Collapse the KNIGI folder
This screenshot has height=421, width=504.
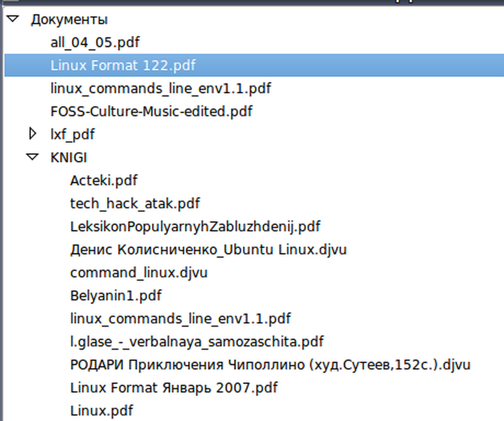click(32, 157)
